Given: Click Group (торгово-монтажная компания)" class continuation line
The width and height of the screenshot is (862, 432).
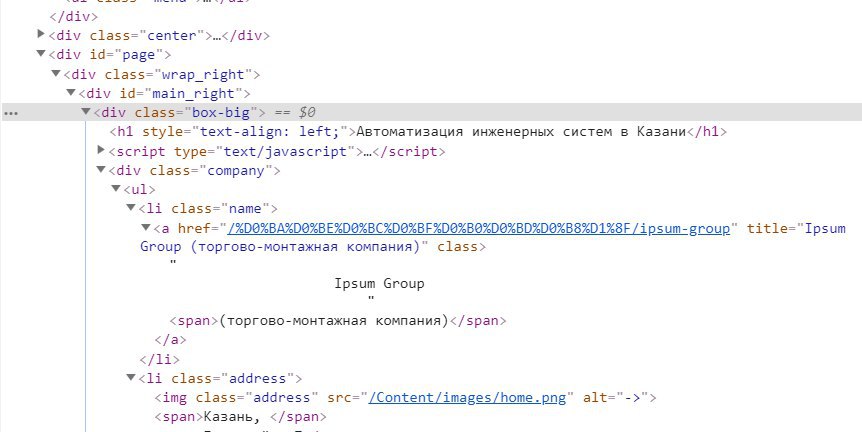Looking at the screenshot, I should pos(313,247).
